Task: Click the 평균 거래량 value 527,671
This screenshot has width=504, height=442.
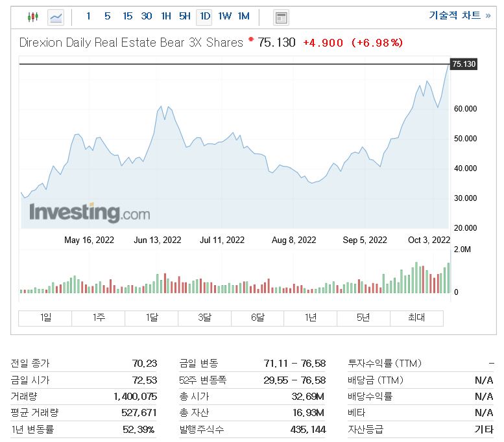Action: [139, 413]
